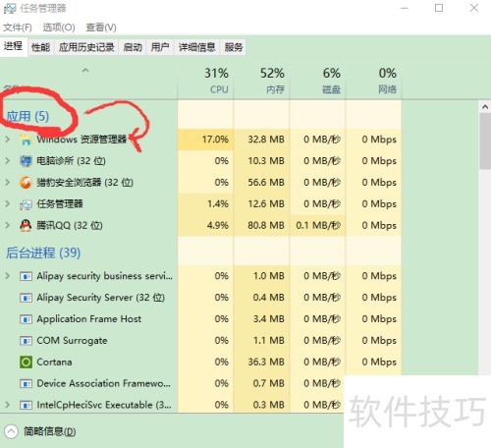Image resolution: width=491 pixels, height=448 pixels.
Task: Click the vertical scrollbar thumb
Action: click(x=485, y=141)
